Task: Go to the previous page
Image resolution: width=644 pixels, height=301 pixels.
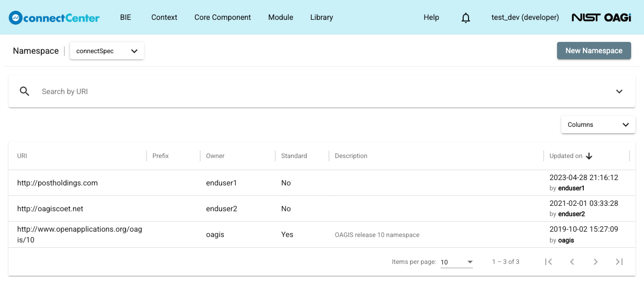Action: coord(572,262)
